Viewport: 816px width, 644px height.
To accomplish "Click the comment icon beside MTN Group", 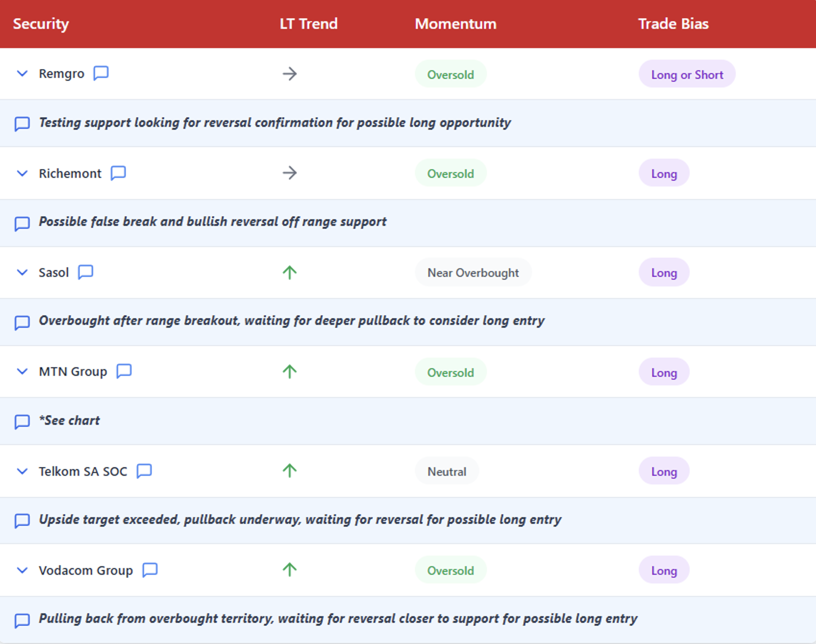I will pyautogui.click(x=124, y=371).
